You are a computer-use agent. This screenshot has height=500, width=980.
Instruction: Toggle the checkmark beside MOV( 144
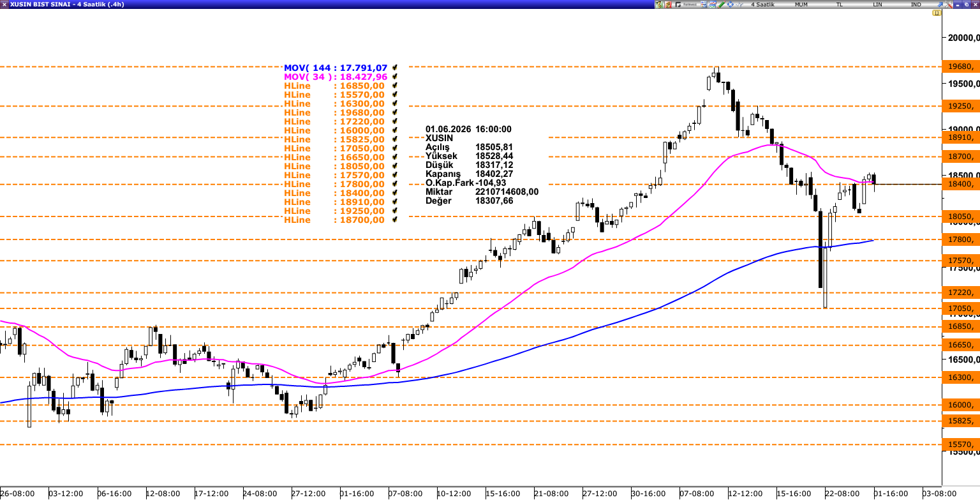(x=396, y=68)
